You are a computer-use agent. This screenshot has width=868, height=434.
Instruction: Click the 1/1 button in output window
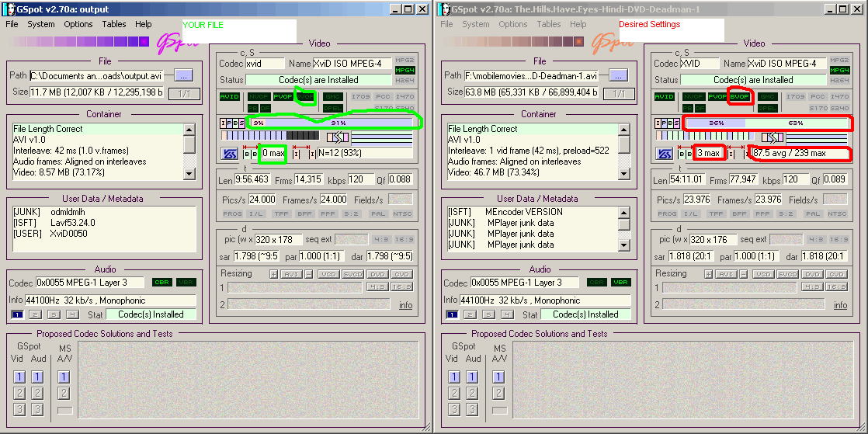coord(184,93)
